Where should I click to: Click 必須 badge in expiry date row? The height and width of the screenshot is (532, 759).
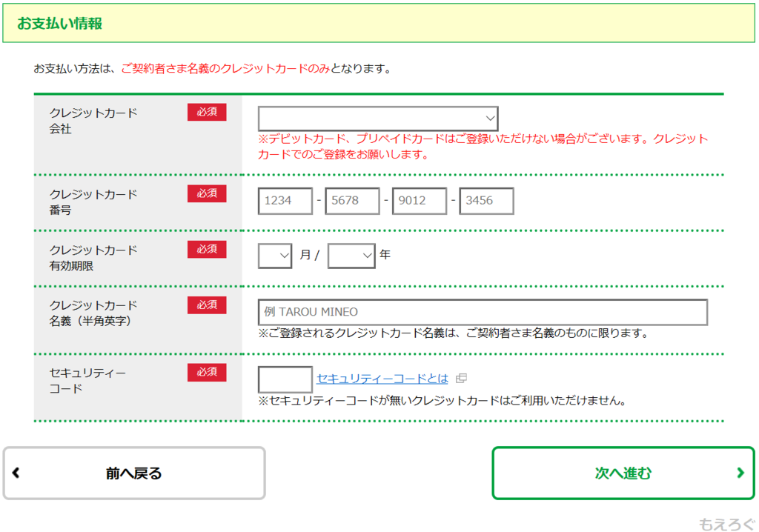[207, 249]
